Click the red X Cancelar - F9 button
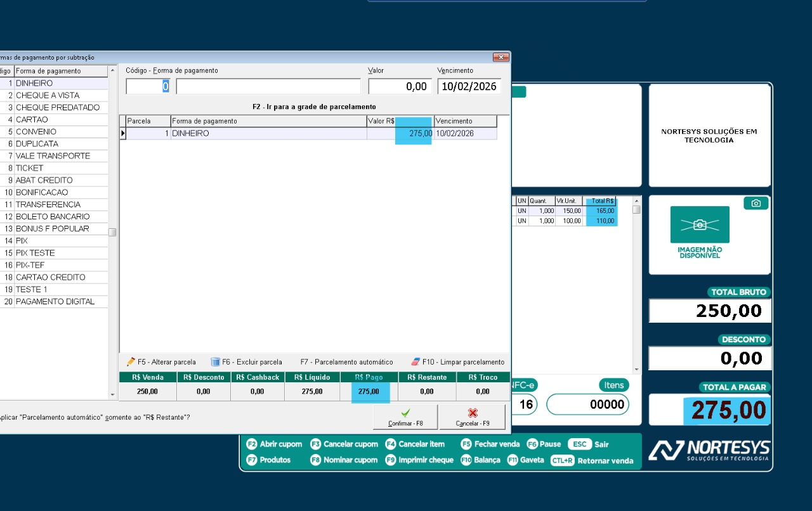This screenshot has width=812, height=511. pos(473,417)
